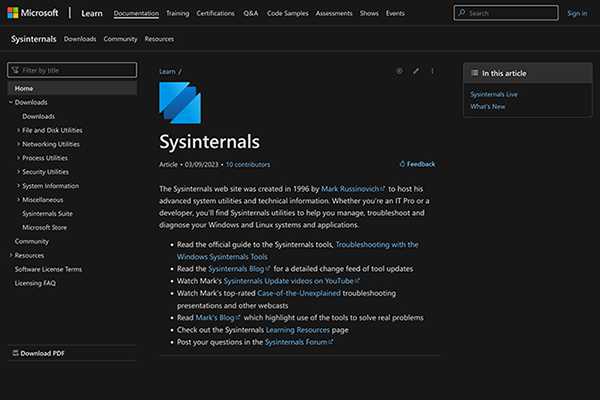Open Events in the top navigation
Screen dimensions: 600x400
pyautogui.click(x=395, y=13)
